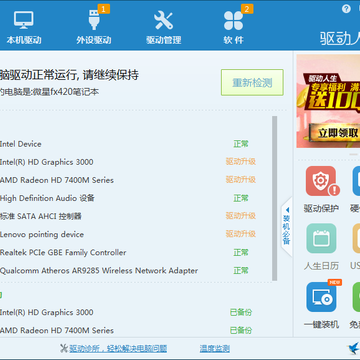Upgrade the Lenovo pointing device driver
This screenshot has height=360, width=360.
(x=241, y=234)
